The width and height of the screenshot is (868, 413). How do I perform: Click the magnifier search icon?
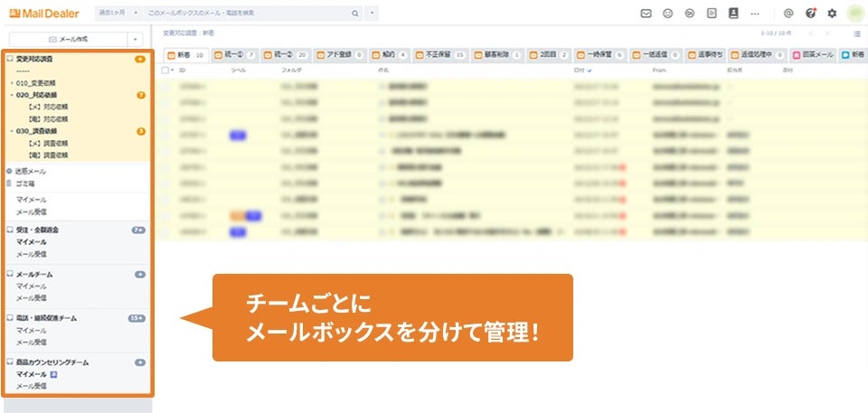(x=354, y=14)
